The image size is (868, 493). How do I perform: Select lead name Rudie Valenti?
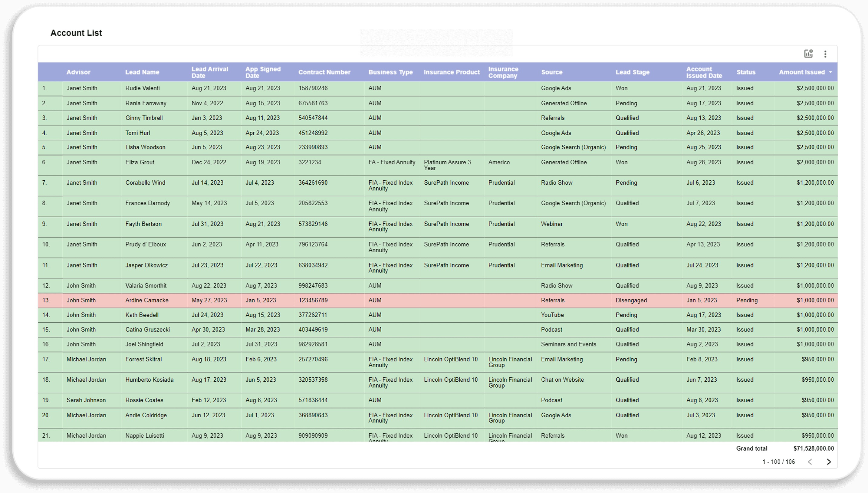(142, 88)
